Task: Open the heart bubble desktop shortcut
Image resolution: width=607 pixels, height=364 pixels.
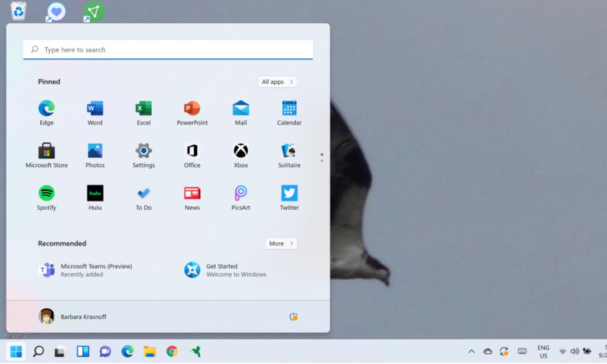Action: pyautogui.click(x=56, y=12)
